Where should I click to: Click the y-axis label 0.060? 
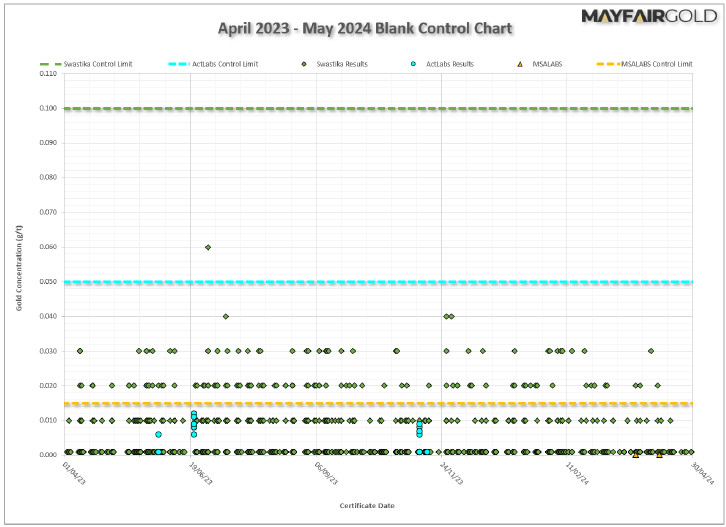point(48,247)
